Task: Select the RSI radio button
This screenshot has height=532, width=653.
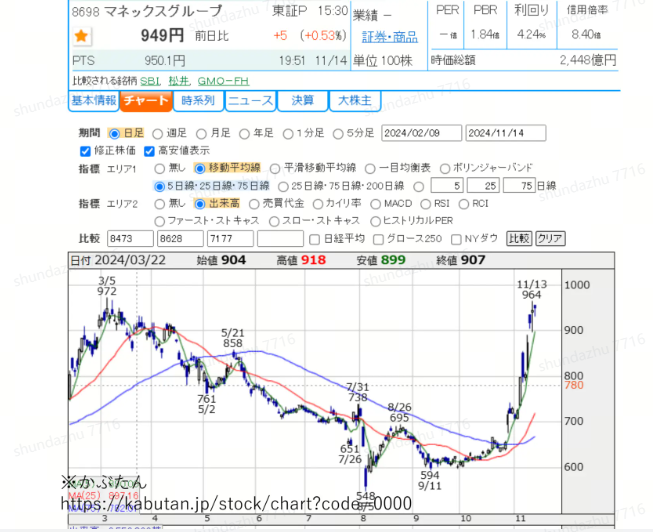Action: (425, 204)
